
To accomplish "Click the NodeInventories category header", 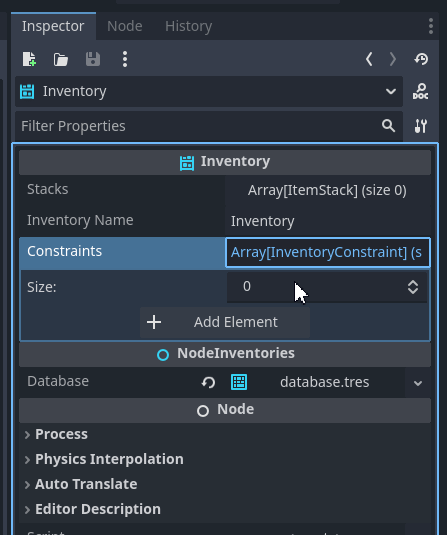I will point(225,354).
